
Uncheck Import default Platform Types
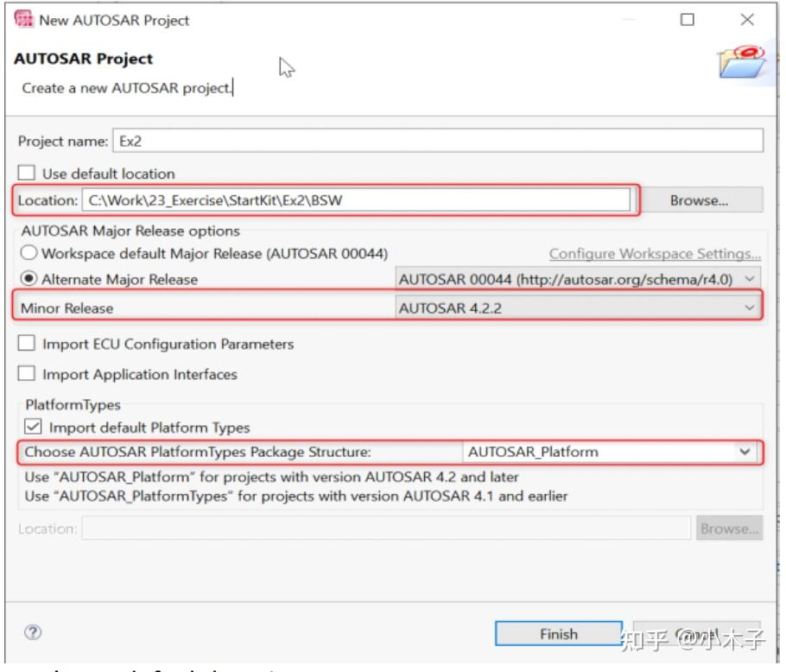coord(33,427)
